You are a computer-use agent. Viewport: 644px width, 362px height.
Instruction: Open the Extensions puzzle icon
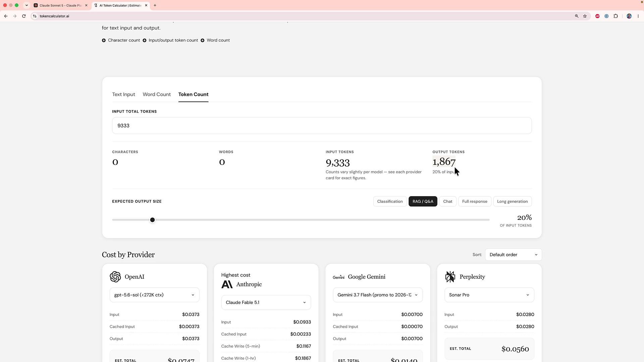click(616, 16)
